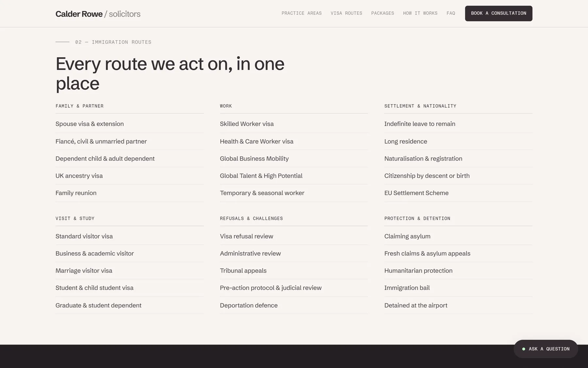The image size is (588, 368).
Task: Open the Packages nav link
Action: pos(383,13)
